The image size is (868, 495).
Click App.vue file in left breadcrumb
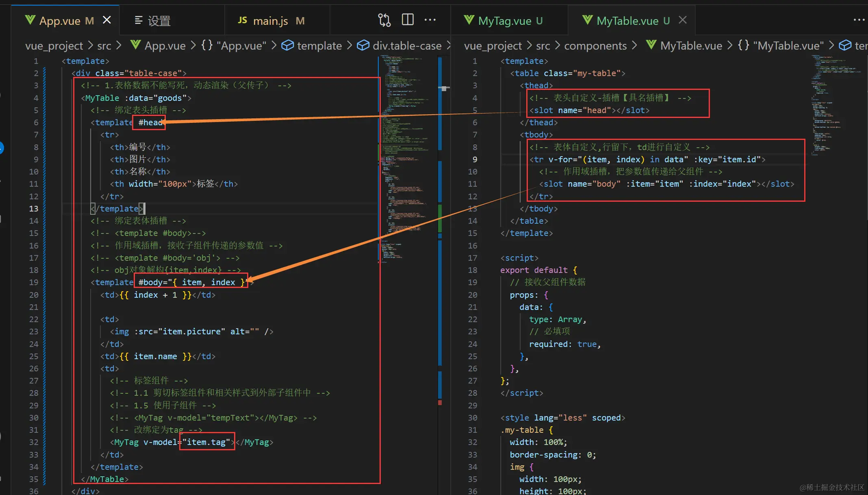[165, 46]
